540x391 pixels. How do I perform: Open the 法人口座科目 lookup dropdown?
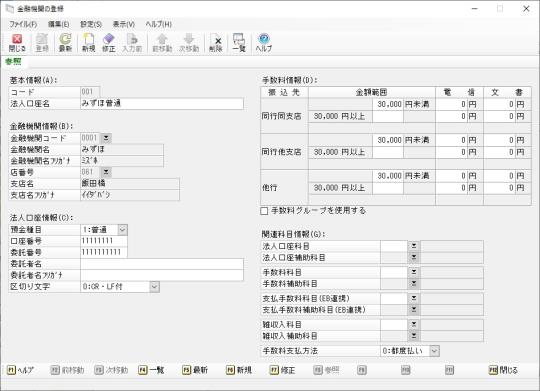pyautogui.click(x=414, y=246)
